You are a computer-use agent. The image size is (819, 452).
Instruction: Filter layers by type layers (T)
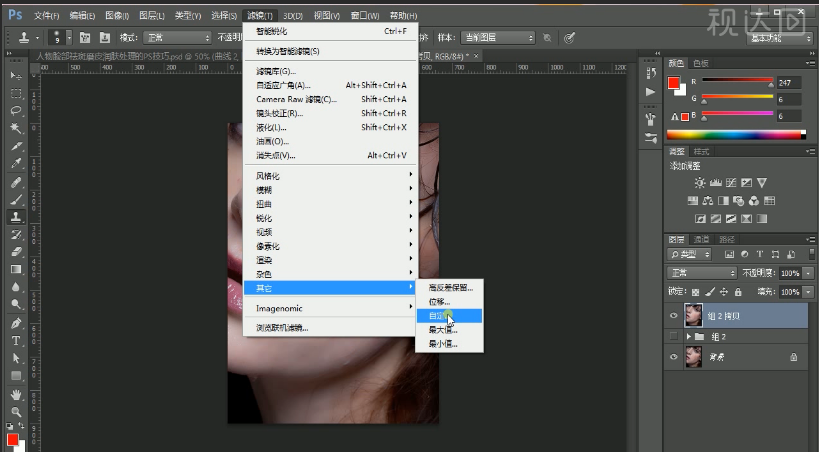pyautogui.click(x=759, y=254)
